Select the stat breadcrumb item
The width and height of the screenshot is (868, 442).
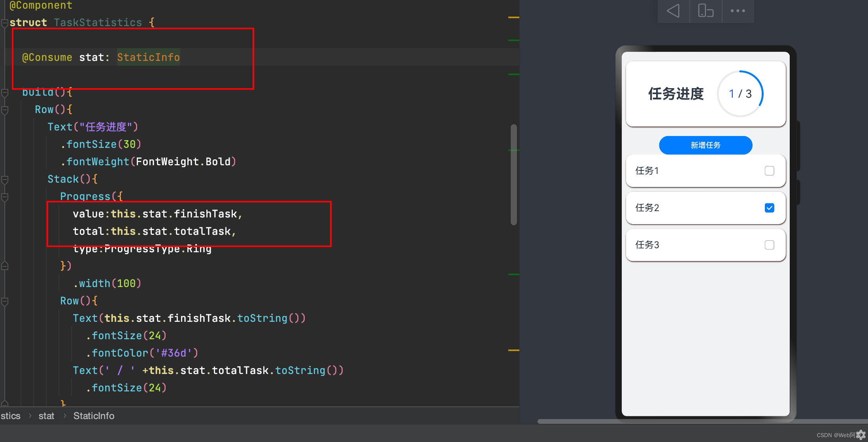(46, 416)
